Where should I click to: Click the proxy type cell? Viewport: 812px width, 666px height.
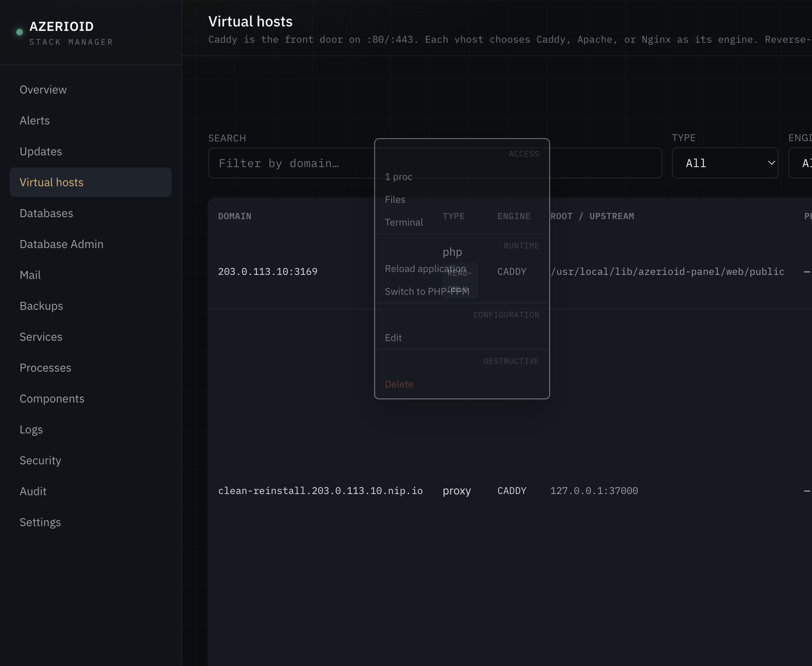[456, 491]
